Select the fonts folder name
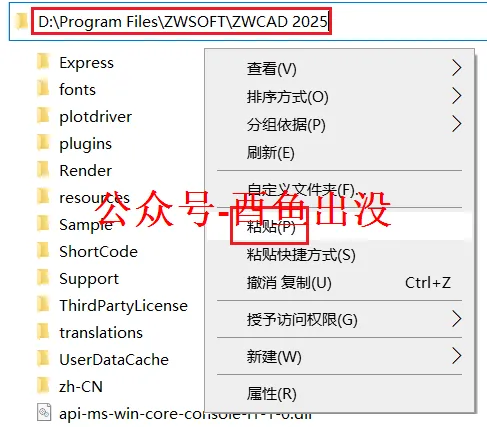The width and height of the screenshot is (487, 427). 77,90
